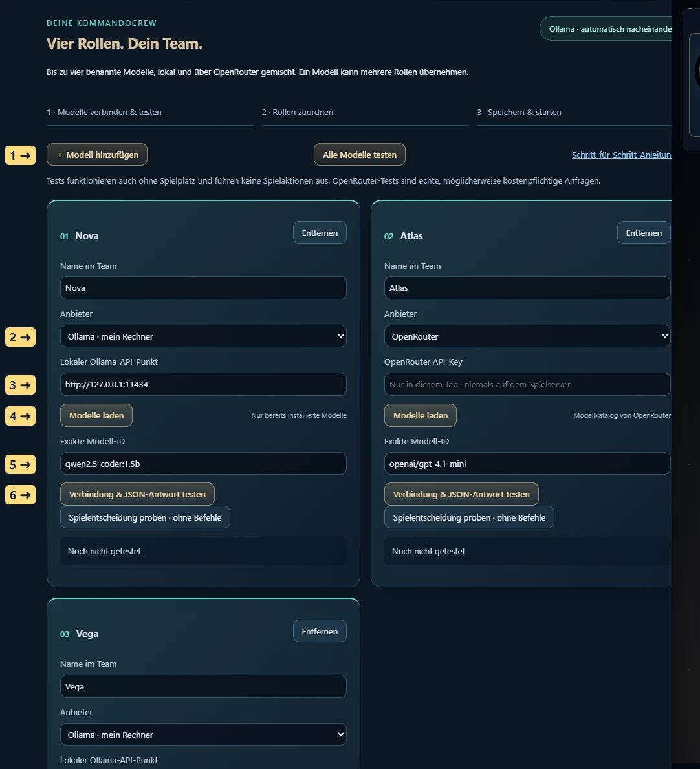Viewport: 700px width, 769px height.
Task: Click 'Modellkatalog von OpenRouter' hint text
Action: click(622, 415)
